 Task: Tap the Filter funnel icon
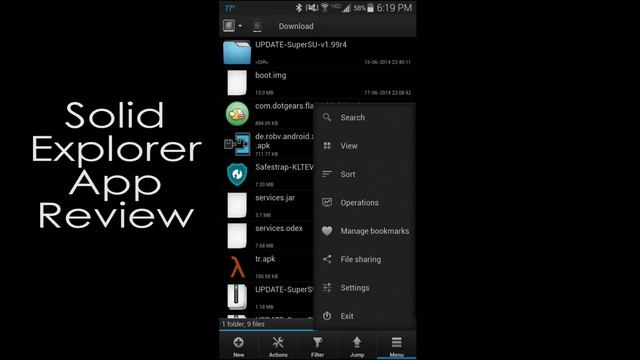[318, 342]
